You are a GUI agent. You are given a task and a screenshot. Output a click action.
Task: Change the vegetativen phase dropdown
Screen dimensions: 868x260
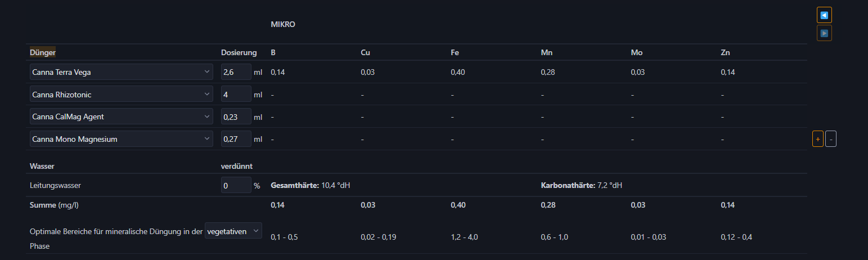(233, 231)
